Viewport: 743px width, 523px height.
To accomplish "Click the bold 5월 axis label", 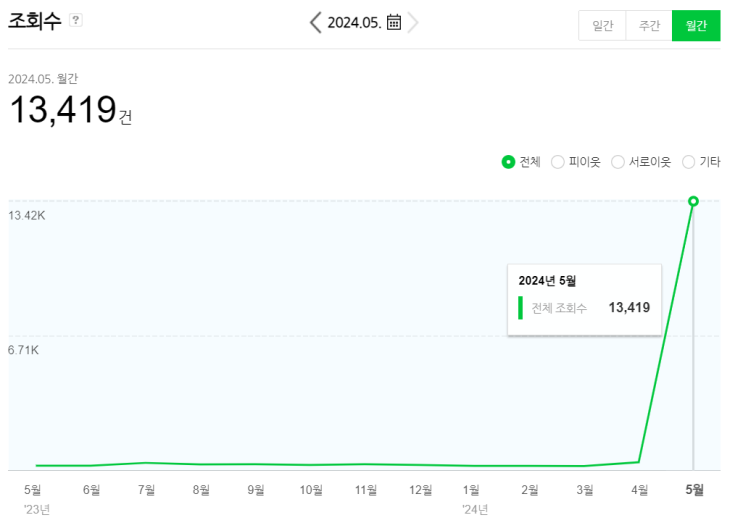I will click(x=695, y=490).
